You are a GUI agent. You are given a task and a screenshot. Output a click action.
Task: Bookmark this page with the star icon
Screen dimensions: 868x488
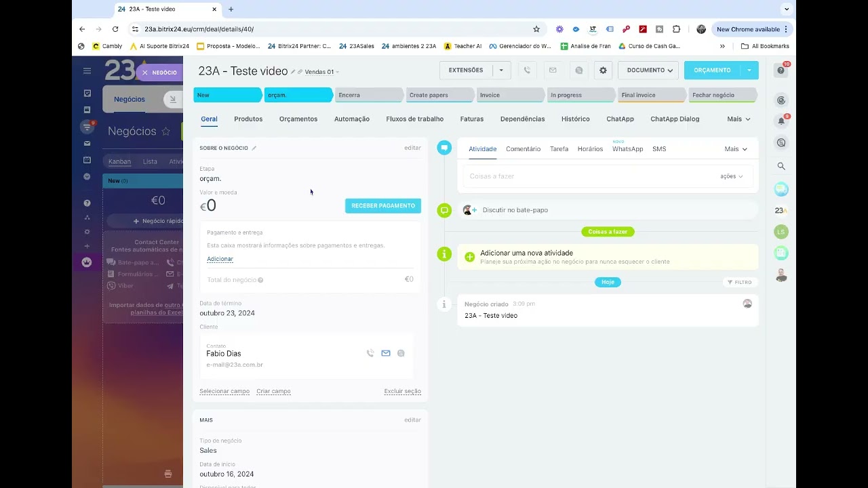click(536, 29)
